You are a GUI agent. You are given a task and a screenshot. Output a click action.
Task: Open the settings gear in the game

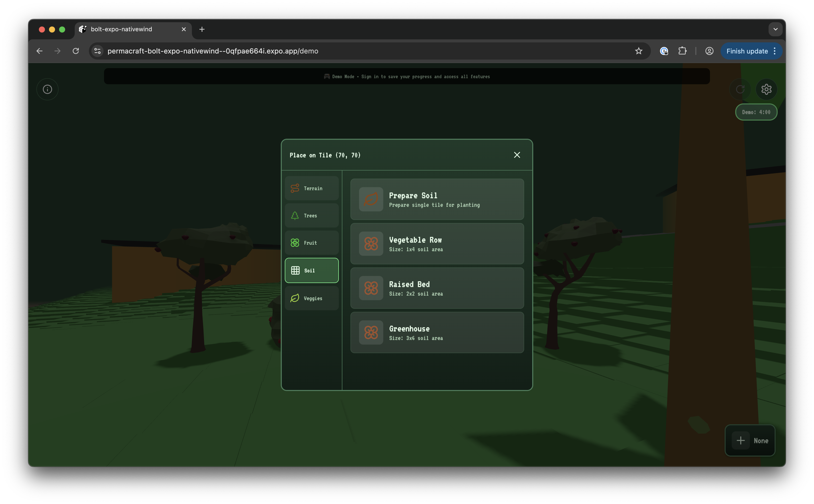click(x=766, y=89)
